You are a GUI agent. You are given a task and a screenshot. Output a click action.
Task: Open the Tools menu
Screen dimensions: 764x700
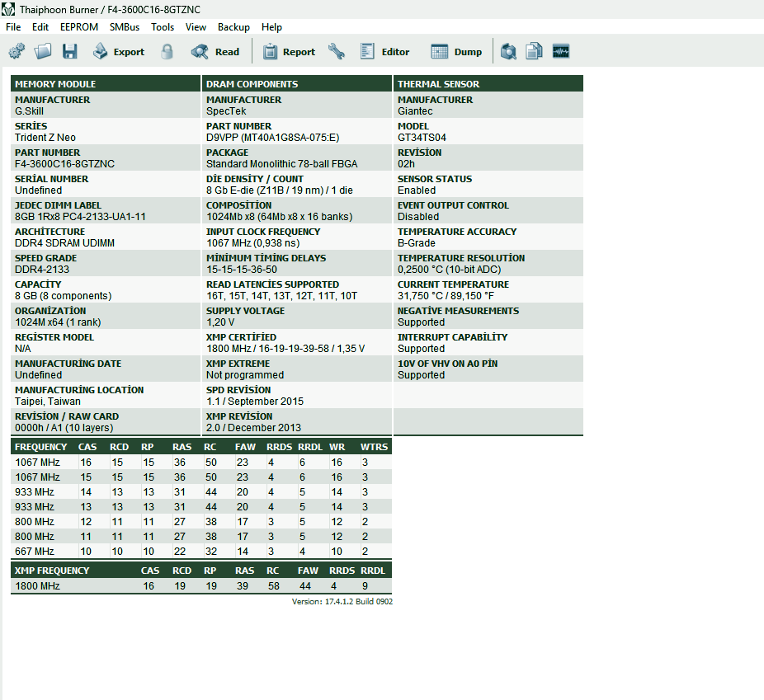(163, 27)
